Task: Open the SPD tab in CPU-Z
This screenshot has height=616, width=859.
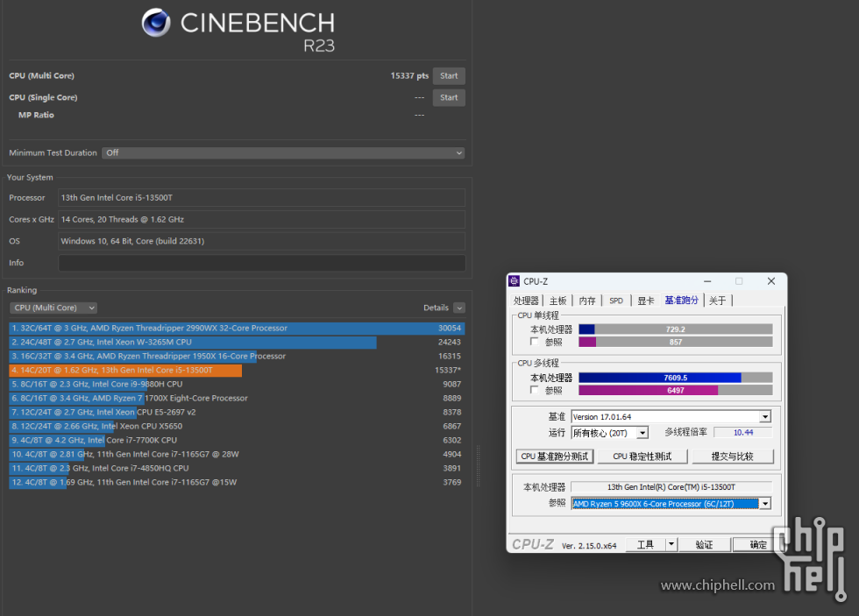Action: 616,301
